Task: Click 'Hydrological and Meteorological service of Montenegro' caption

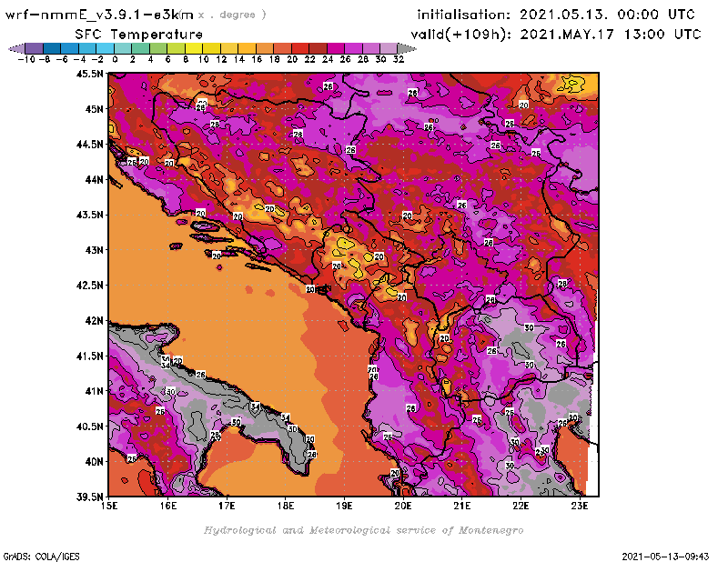Action: (363, 530)
